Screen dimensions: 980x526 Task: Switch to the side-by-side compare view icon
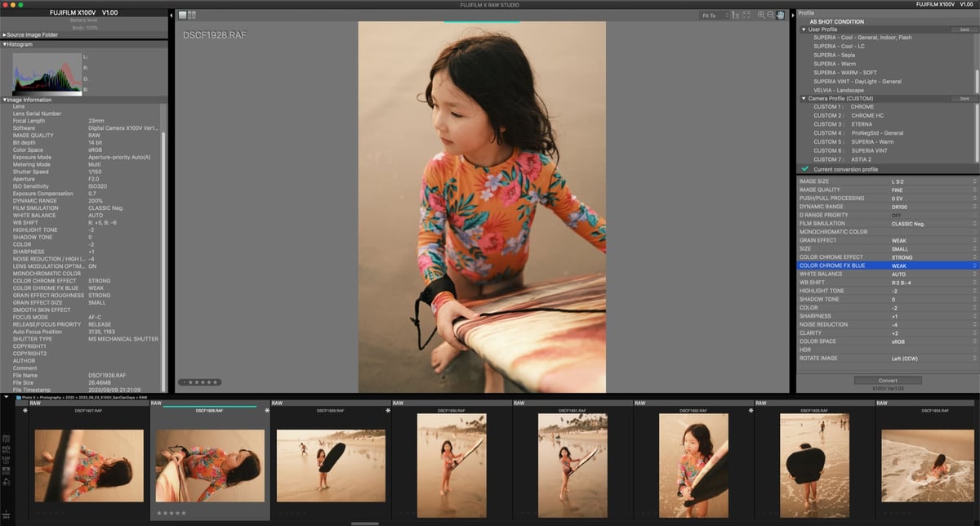[192, 14]
